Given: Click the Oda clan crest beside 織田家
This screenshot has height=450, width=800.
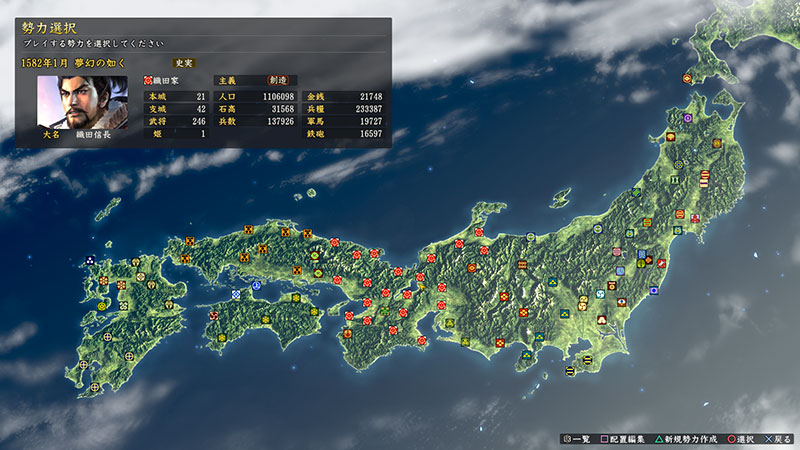Looking at the screenshot, I should point(149,79).
